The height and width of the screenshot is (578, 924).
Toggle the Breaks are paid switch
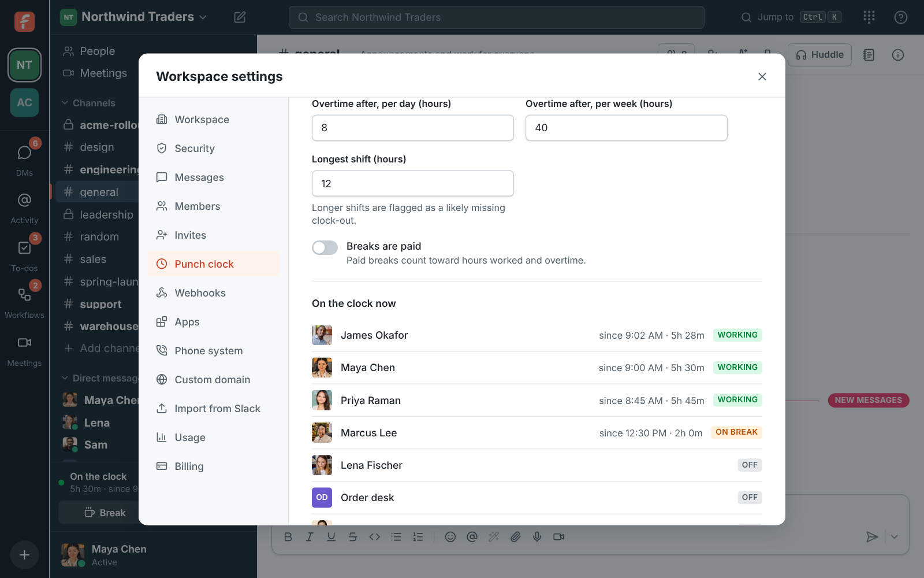tap(325, 248)
